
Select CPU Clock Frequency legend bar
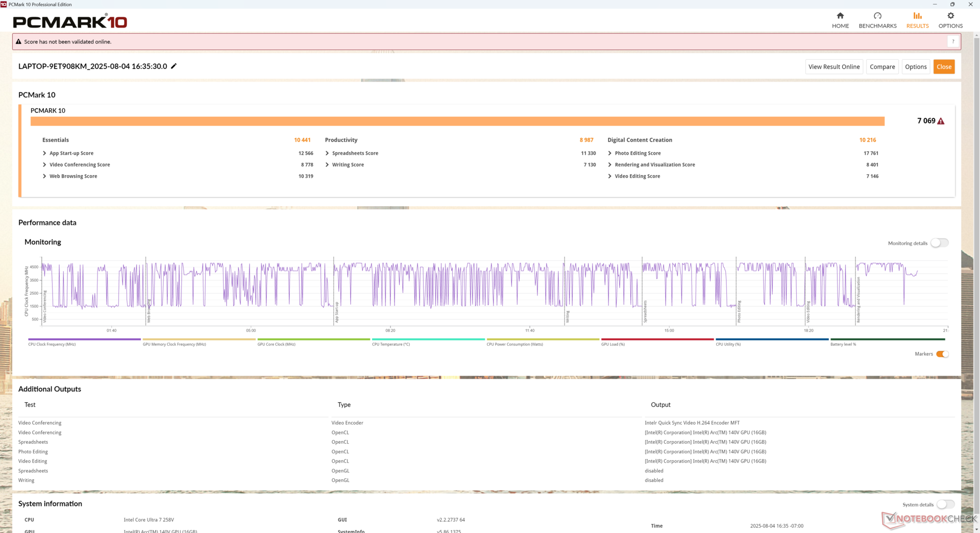pos(84,339)
